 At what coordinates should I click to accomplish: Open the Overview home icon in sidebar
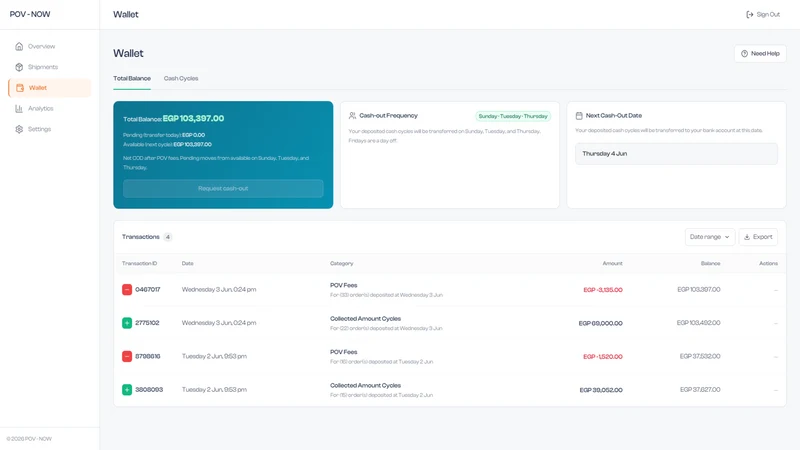pyautogui.click(x=19, y=46)
